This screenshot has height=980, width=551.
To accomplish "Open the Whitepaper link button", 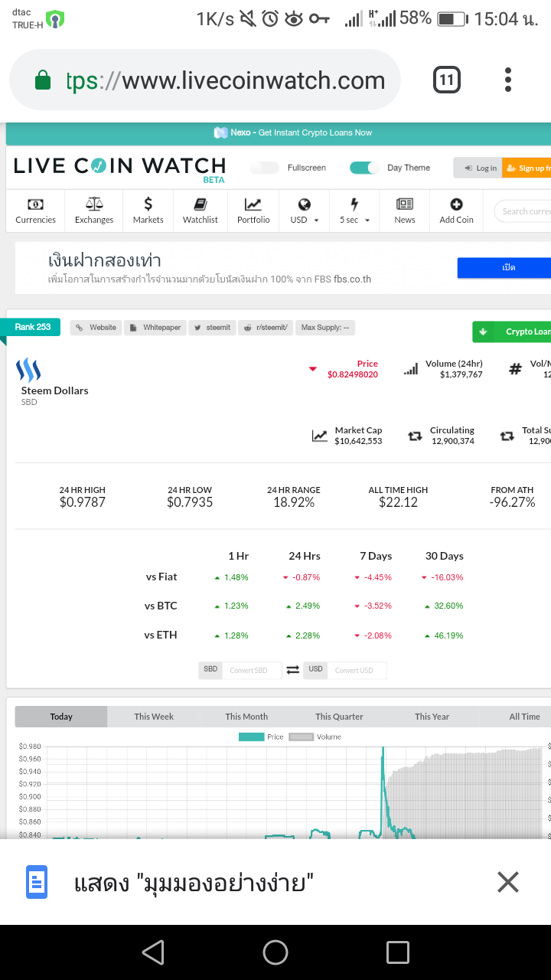I will 155,328.
